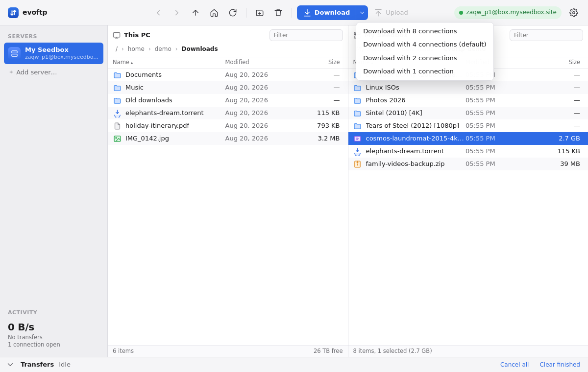
Task: Click the Documents folder icon
Action: [117, 75]
